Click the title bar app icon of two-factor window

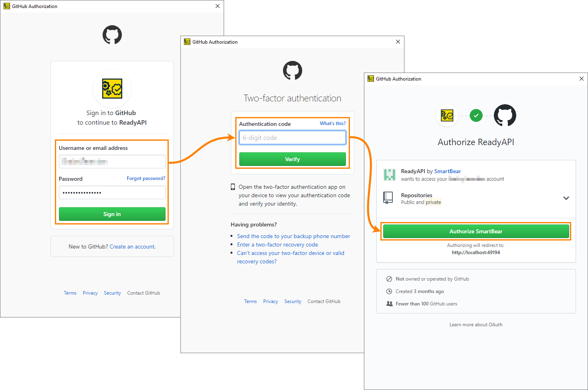pyautogui.click(x=187, y=42)
